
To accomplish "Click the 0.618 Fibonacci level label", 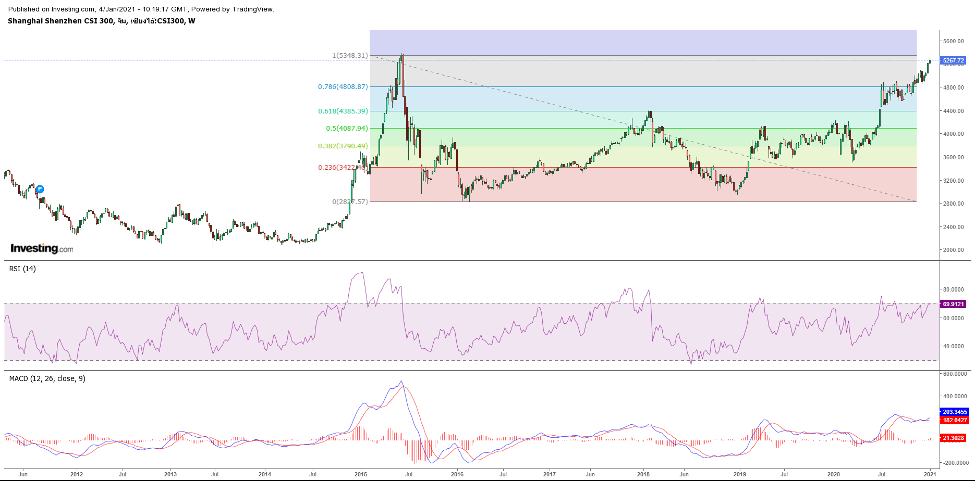I will [343, 110].
